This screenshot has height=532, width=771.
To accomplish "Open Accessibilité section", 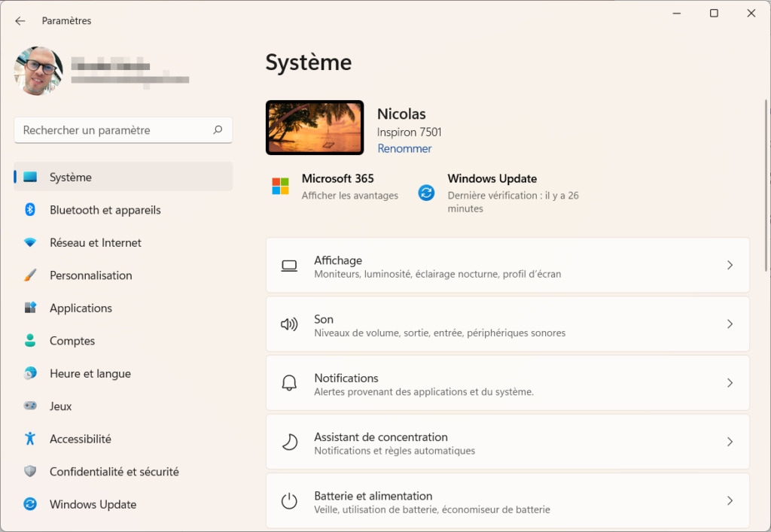I will coord(123,439).
